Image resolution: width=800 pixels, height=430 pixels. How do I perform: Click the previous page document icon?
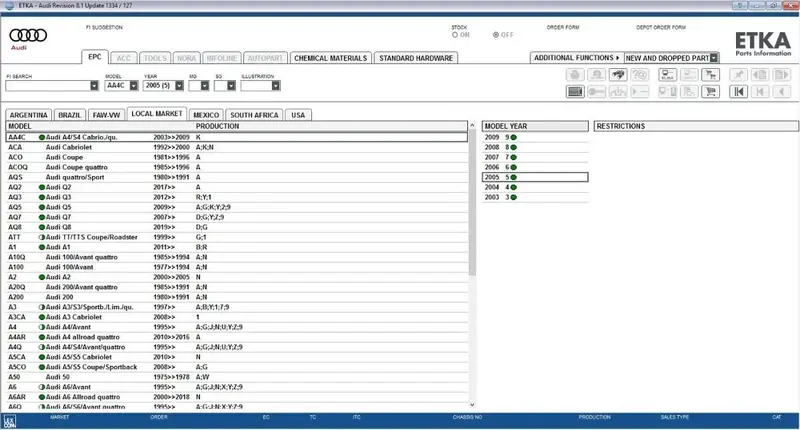760,75
